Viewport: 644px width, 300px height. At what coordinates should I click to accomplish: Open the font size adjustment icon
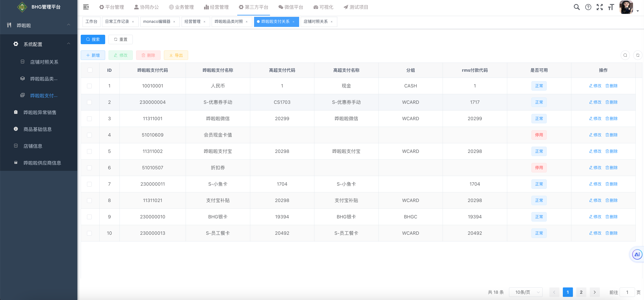pos(611,7)
